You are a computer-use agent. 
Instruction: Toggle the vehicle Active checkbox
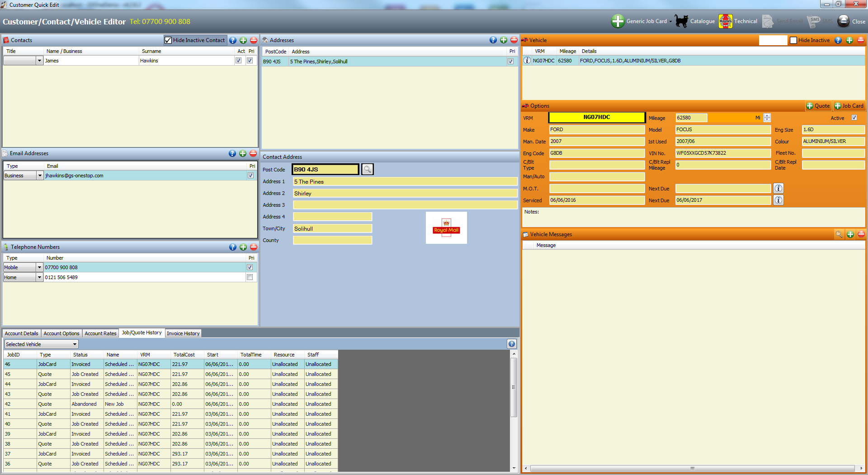coord(854,118)
